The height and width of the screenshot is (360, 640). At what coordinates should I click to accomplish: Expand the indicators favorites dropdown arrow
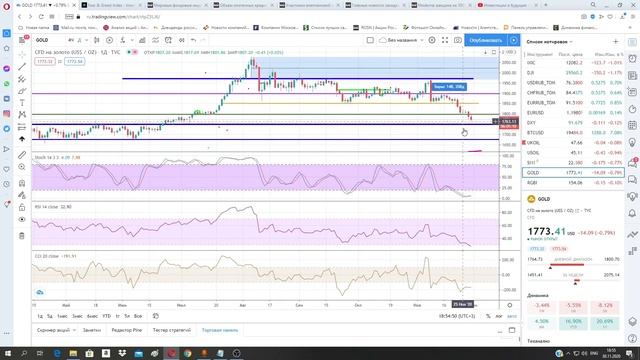[x=132, y=40]
